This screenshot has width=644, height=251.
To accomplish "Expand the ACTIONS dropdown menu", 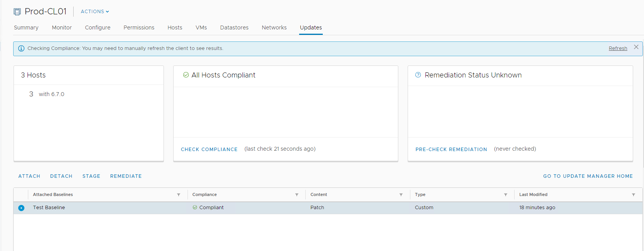I will pyautogui.click(x=95, y=12).
